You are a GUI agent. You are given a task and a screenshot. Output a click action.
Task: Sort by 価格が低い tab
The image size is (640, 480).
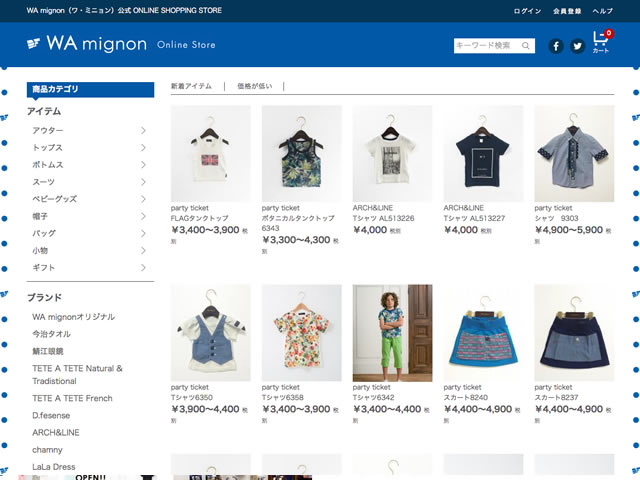coord(255,86)
